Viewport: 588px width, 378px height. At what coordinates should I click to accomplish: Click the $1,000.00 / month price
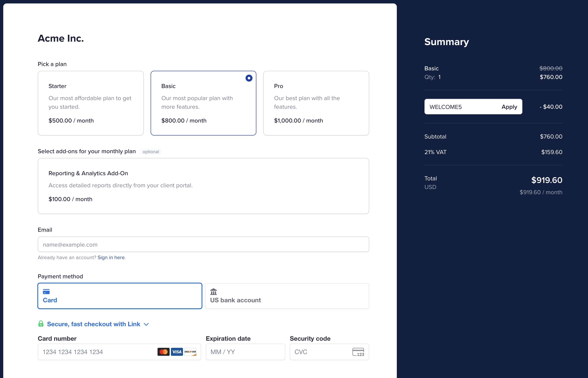click(x=298, y=121)
